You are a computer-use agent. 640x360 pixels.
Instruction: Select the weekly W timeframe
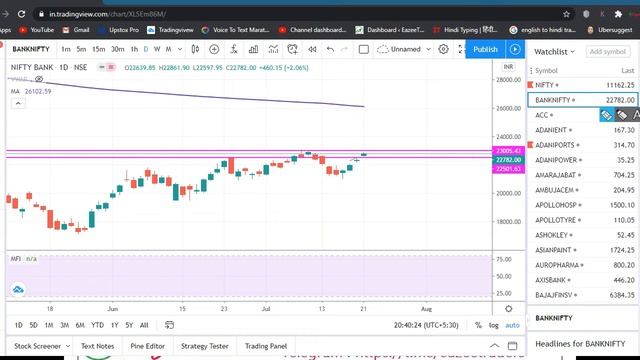coord(157,49)
